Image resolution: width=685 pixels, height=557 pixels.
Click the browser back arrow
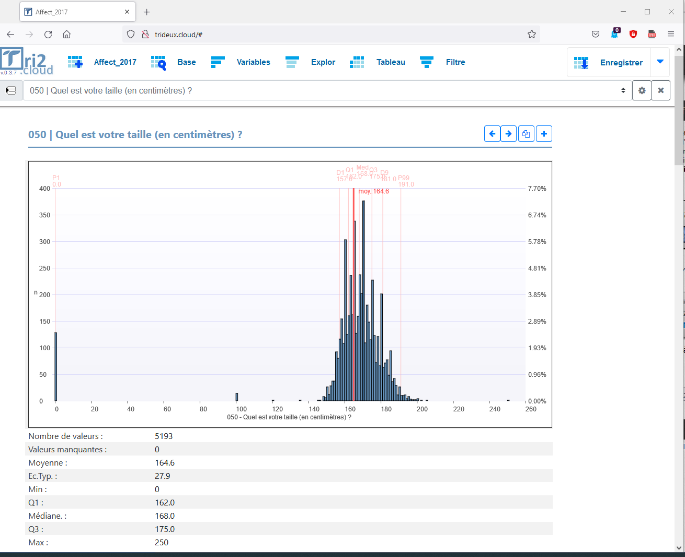(10, 35)
